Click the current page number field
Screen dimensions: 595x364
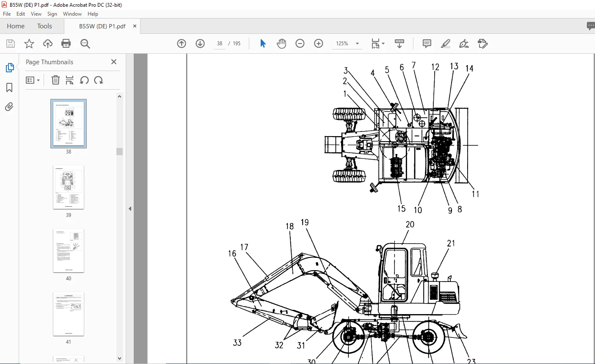tap(220, 44)
